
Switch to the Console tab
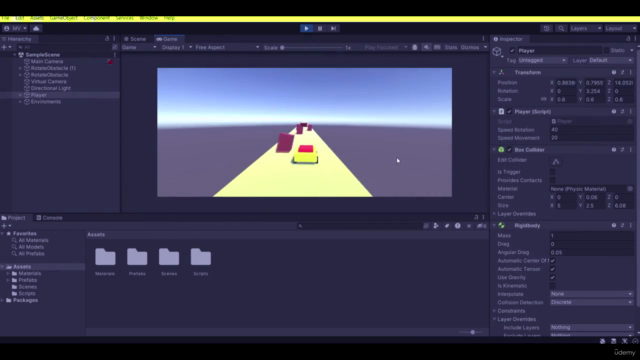(49, 218)
